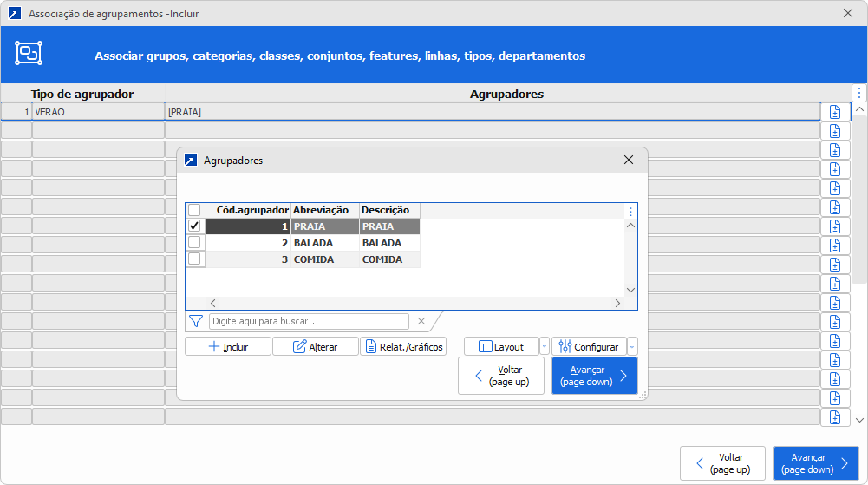868x485 pixels.
Task: Check the BALADA row checkbox
Action: [x=195, y=243]
